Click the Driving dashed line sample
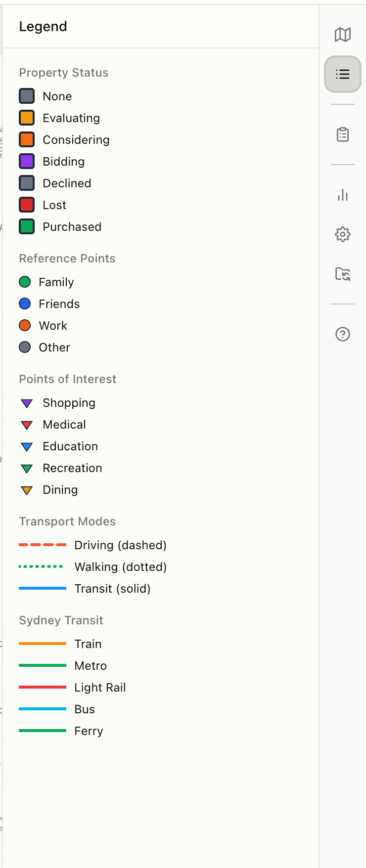Viewport: 366px width, 868px height. pyautogui.click(x=43, y=545)
